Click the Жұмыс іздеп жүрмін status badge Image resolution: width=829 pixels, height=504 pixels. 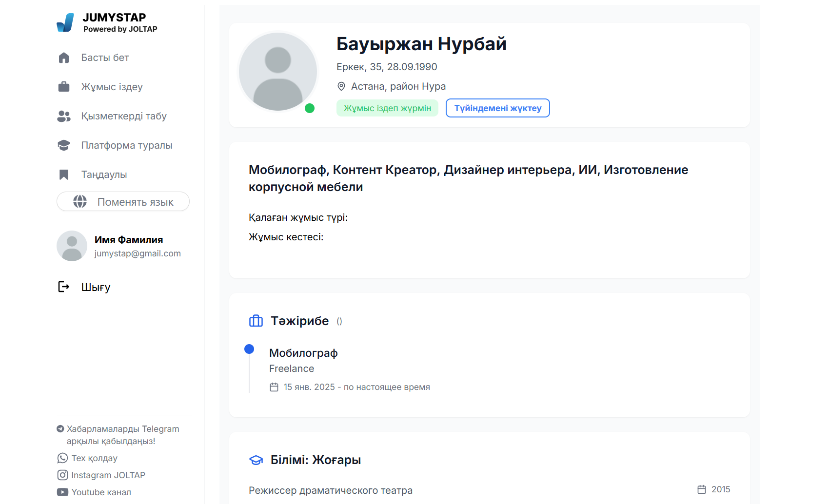coord(387,108)
